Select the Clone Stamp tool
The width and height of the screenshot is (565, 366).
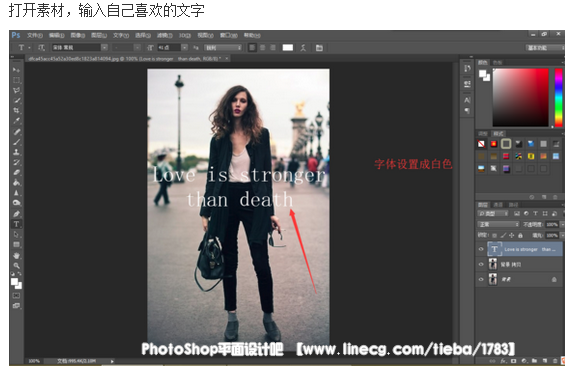pos(16,152)
